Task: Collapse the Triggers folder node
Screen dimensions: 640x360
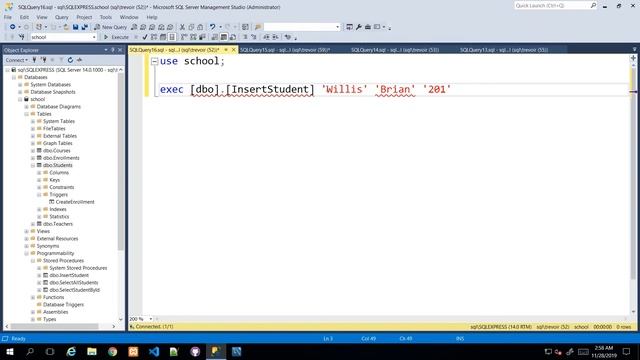Action: 40,195
